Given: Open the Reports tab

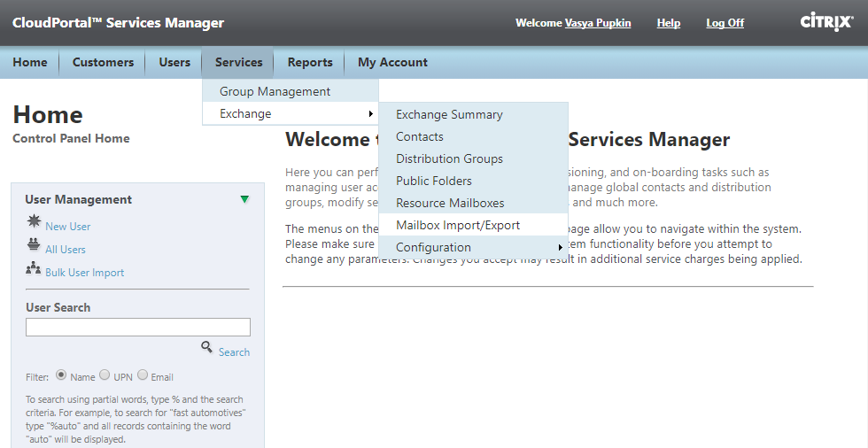Looking at the screenshot, I should (310, 62).
